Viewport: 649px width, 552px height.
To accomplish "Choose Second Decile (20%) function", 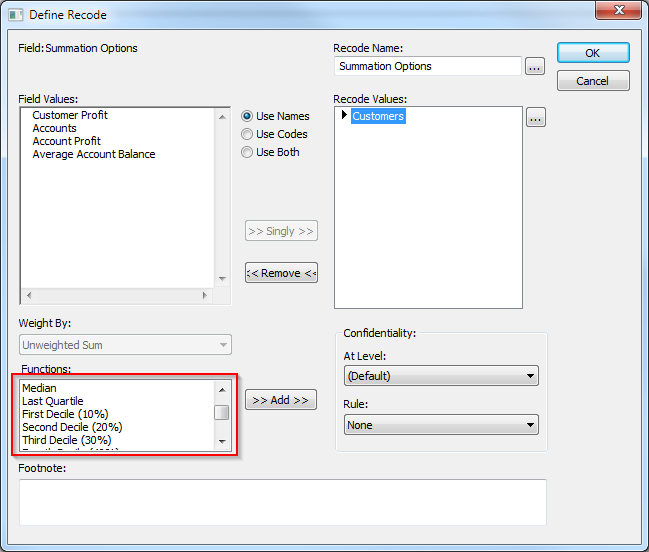I will coord(72,427).
